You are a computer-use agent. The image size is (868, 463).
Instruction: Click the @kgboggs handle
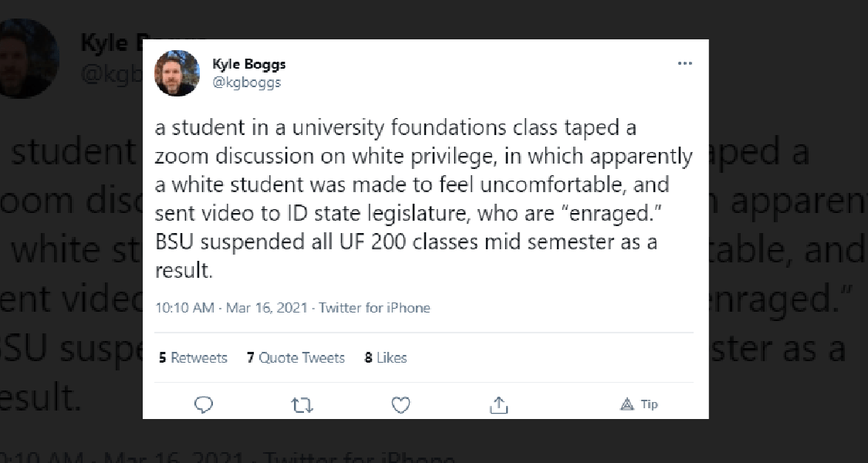(x=246, y=83)
